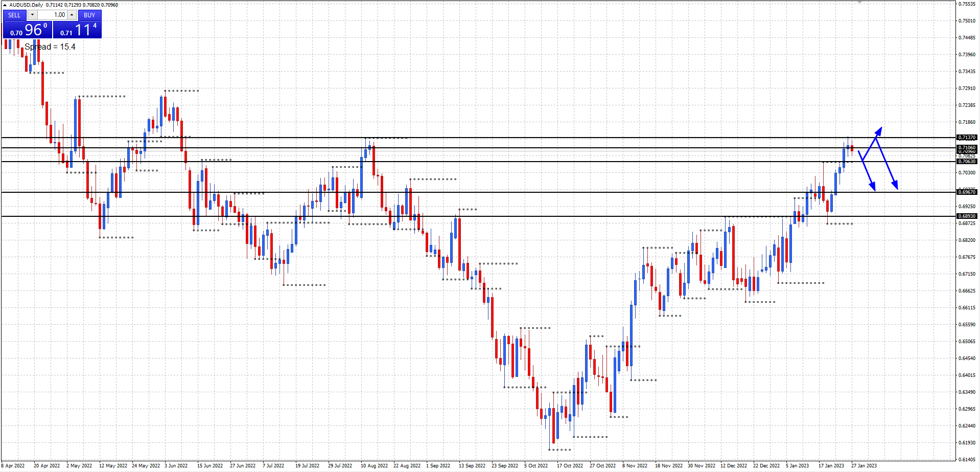Click the 0.69670 horizontal line price label
The width and height of the screenshot is (980, 472).
(x=966, y=192)
